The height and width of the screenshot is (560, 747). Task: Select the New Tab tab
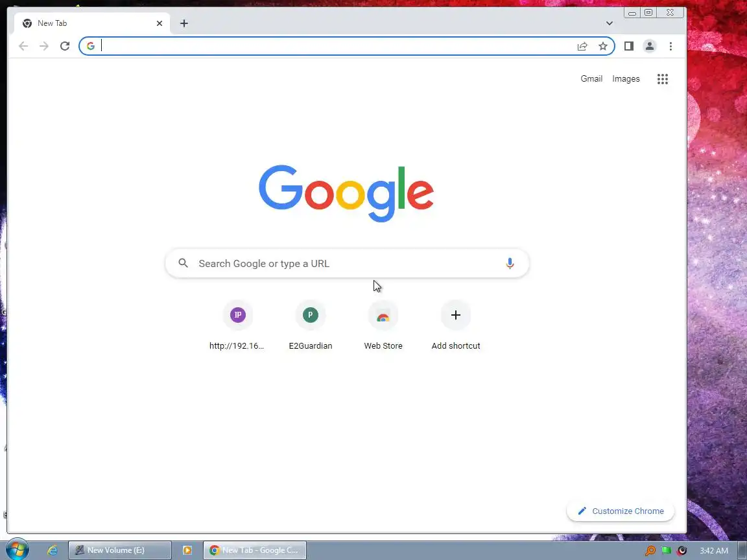click(x=91, y=23)
